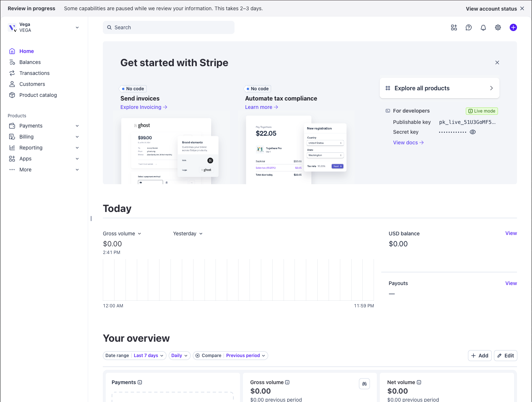Expand the Reporting menu

tap(77, 148)
